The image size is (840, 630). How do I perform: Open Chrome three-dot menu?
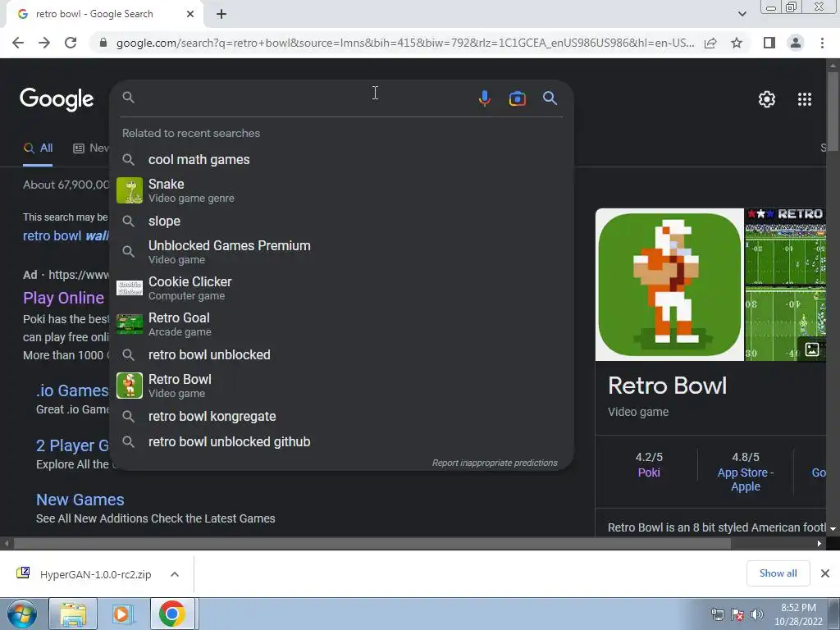click(x=822, y=43)
